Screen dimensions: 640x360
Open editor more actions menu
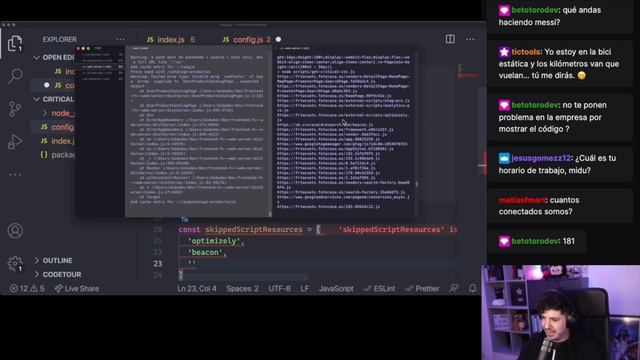(470, 39)
